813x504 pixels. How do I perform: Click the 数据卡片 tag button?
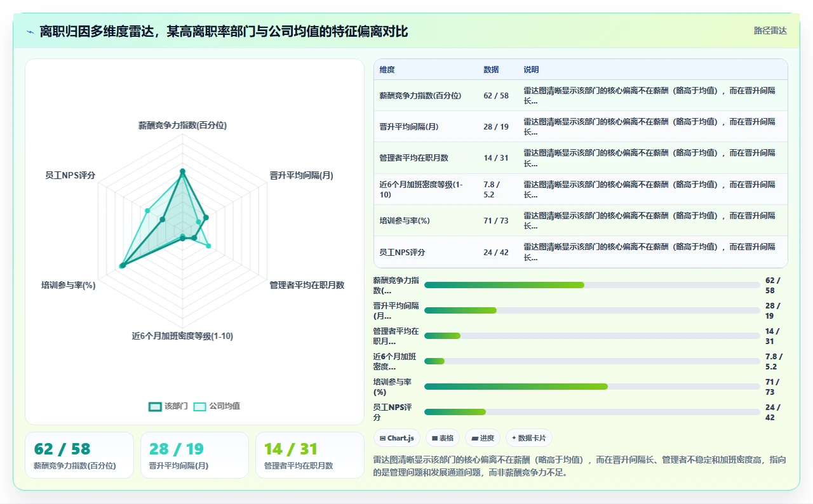pyautogui.click(x=529, y=438)
